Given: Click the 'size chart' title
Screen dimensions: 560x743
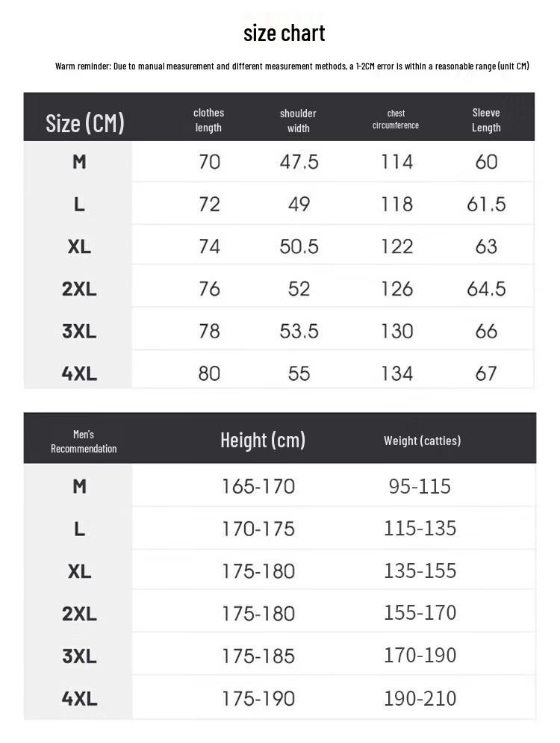Looking at the screenshot, I should pos(284,33).
